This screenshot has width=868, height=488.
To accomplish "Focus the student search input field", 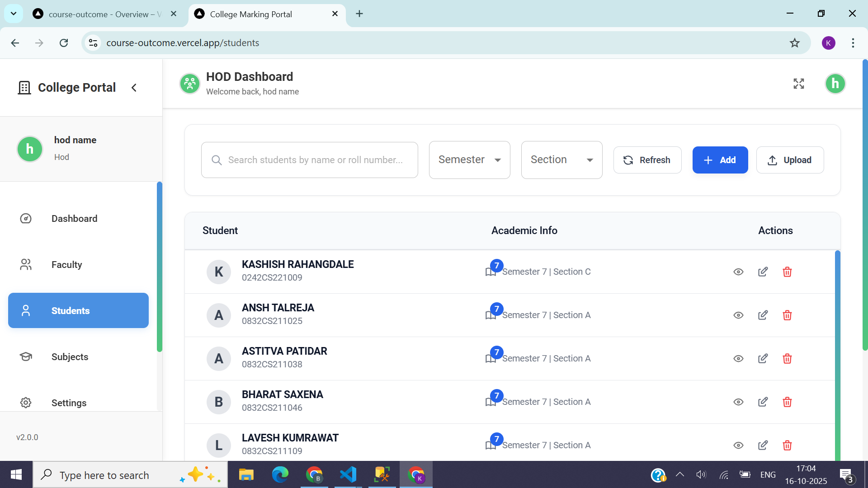I will pyautogui.click(x=315, y=160).
